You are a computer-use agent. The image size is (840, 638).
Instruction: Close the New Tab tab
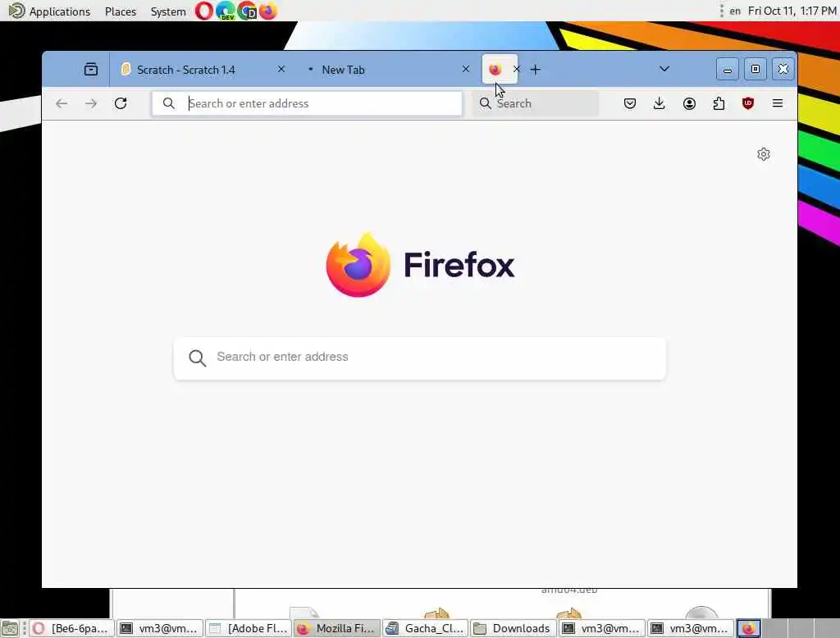[466, 69]
